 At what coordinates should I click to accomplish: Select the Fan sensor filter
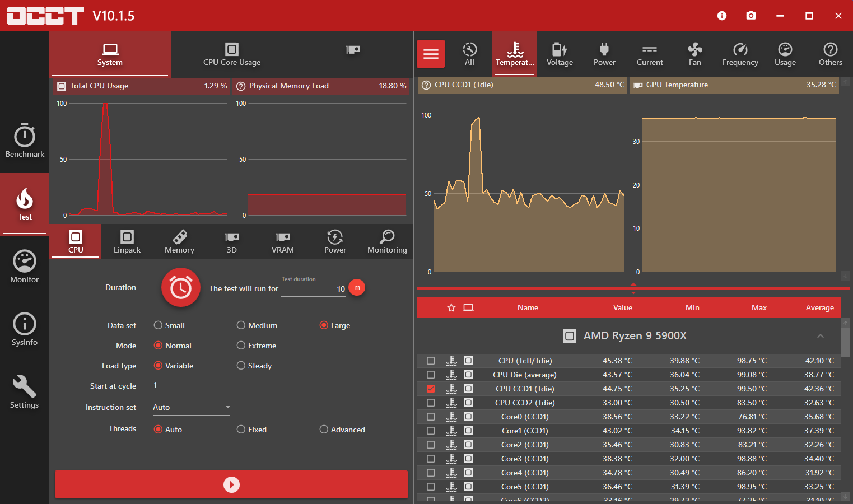coord(694,54)
